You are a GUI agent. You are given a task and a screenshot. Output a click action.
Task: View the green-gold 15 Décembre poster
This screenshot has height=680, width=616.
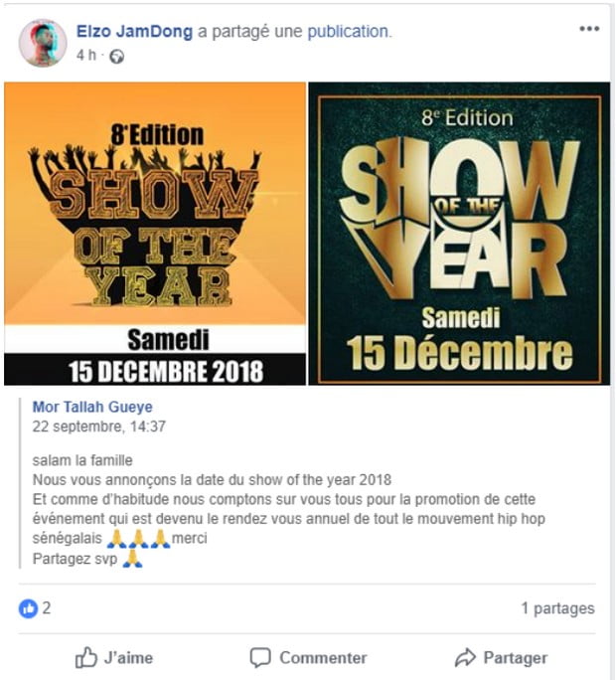[x=459, y=234]
